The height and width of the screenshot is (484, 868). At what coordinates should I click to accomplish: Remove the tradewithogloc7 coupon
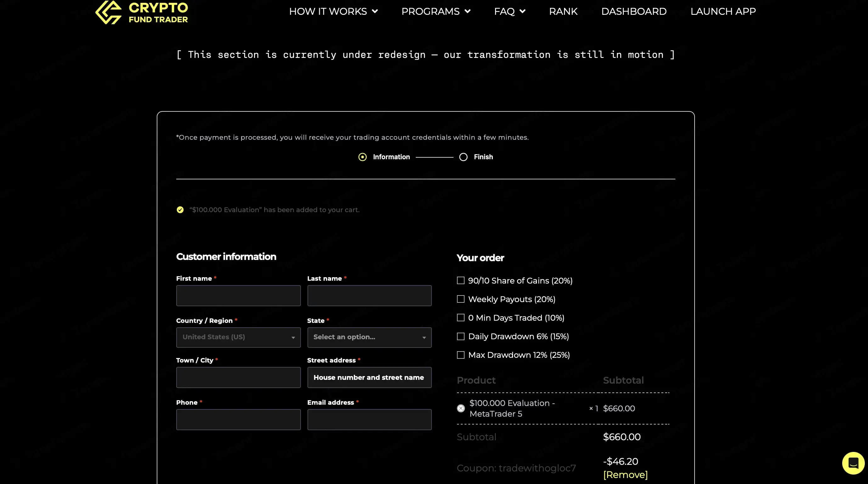click(625, 475)
